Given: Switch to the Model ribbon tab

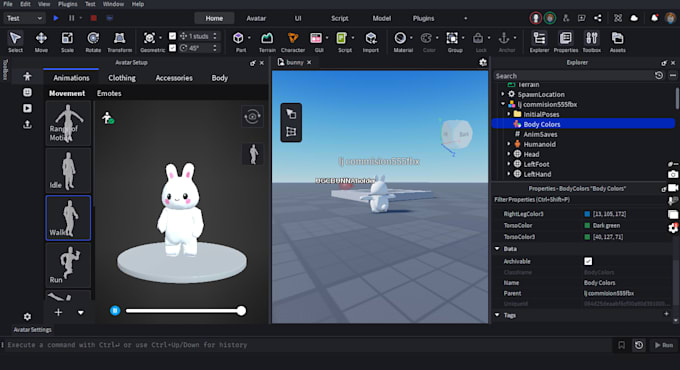Looking at the screenshot, I should [x=381, y=18].
